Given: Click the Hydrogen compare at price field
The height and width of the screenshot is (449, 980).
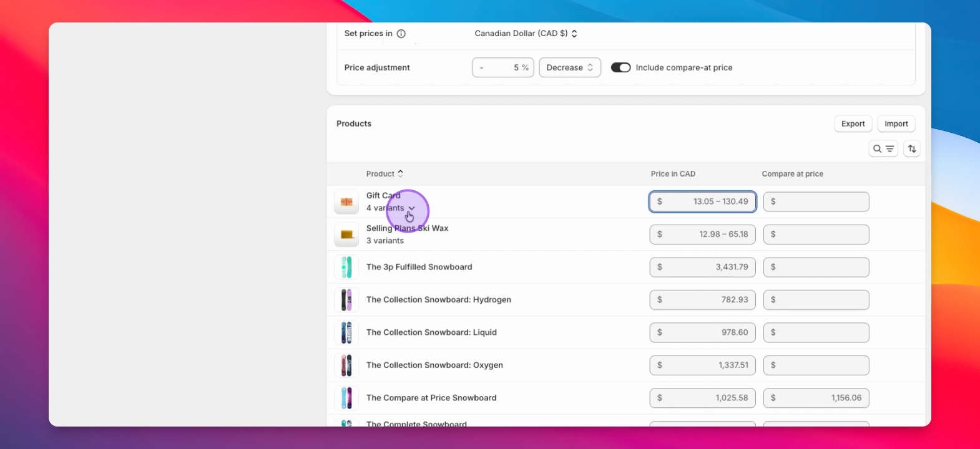Looking at the screenshot, I should pos(816,300).
